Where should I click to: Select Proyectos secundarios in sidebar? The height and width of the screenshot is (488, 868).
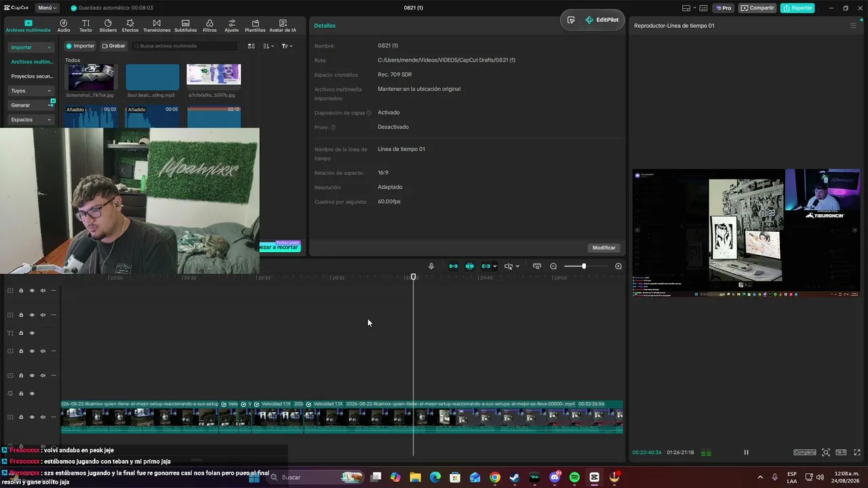click(32, 76)
